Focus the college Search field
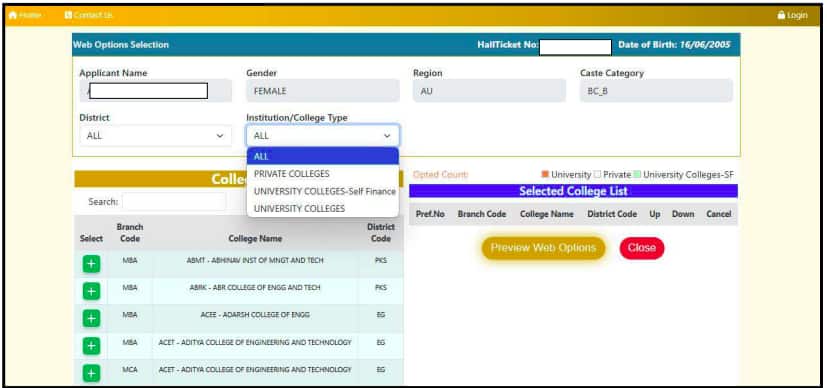Viewport: 827px width, 388px height. (175, 201)
